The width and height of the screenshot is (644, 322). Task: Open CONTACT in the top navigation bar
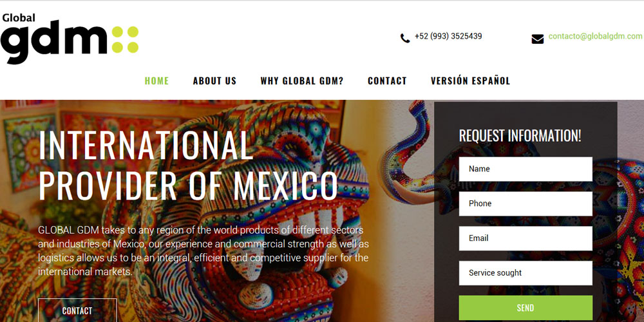[x=387, y=81]
